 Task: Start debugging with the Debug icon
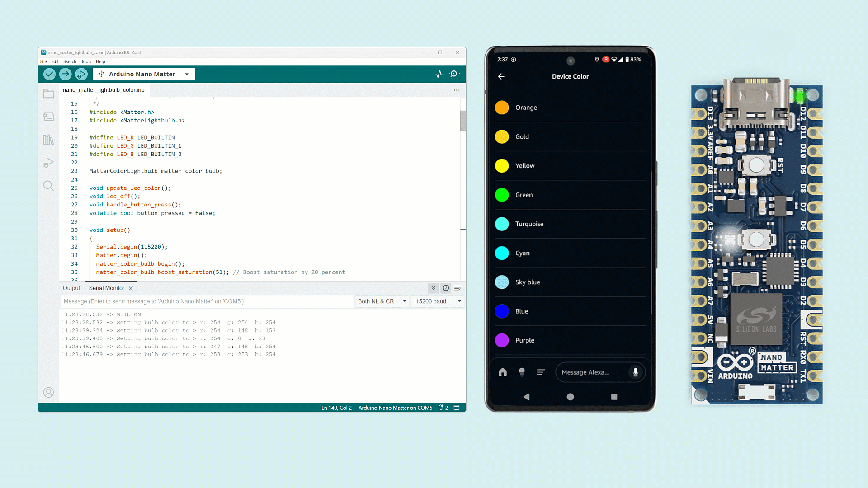click(x=81, y=74)
